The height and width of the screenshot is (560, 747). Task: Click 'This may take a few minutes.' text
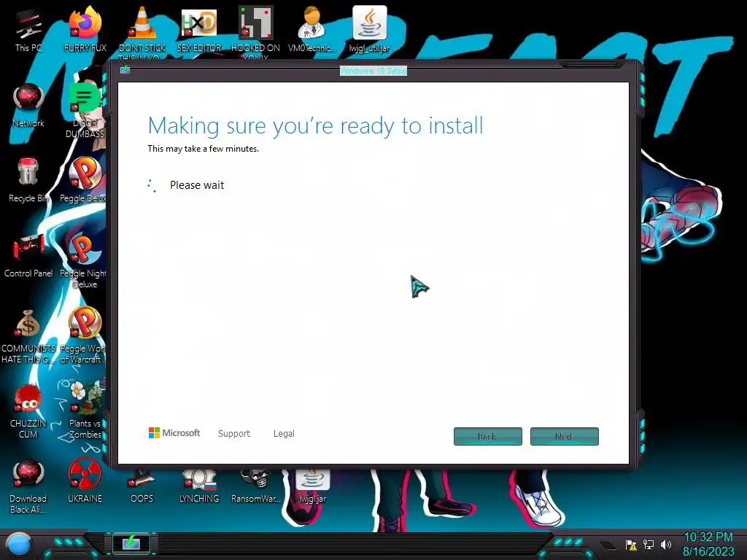(203, 149)
